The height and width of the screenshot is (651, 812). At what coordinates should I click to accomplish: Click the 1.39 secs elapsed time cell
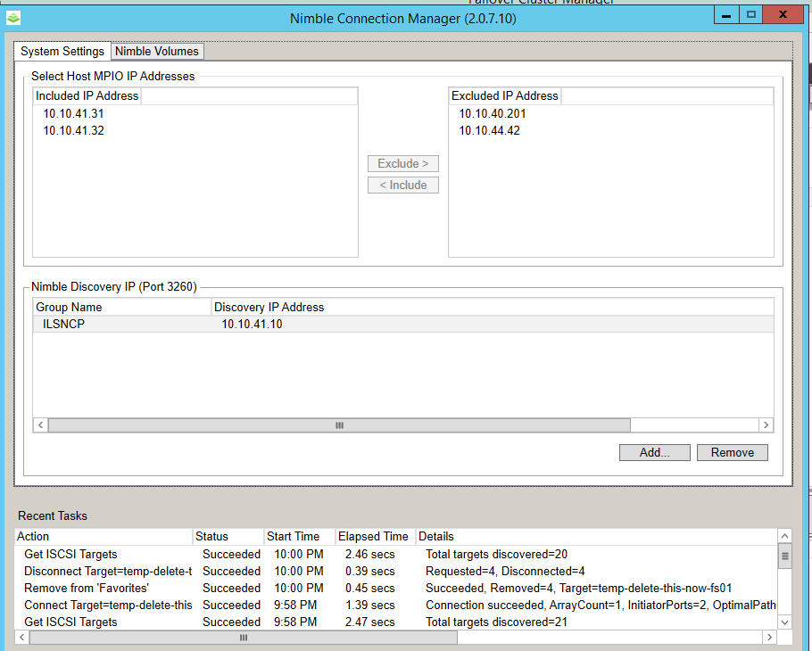point(369,605)
